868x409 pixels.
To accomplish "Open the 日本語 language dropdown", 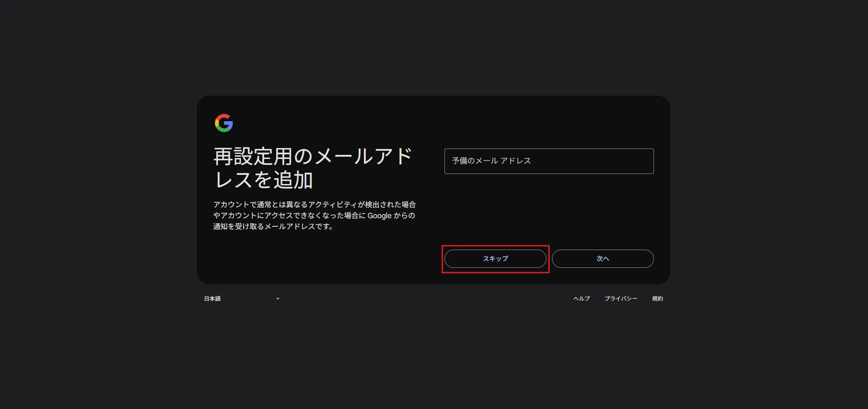I will point(242,299).
